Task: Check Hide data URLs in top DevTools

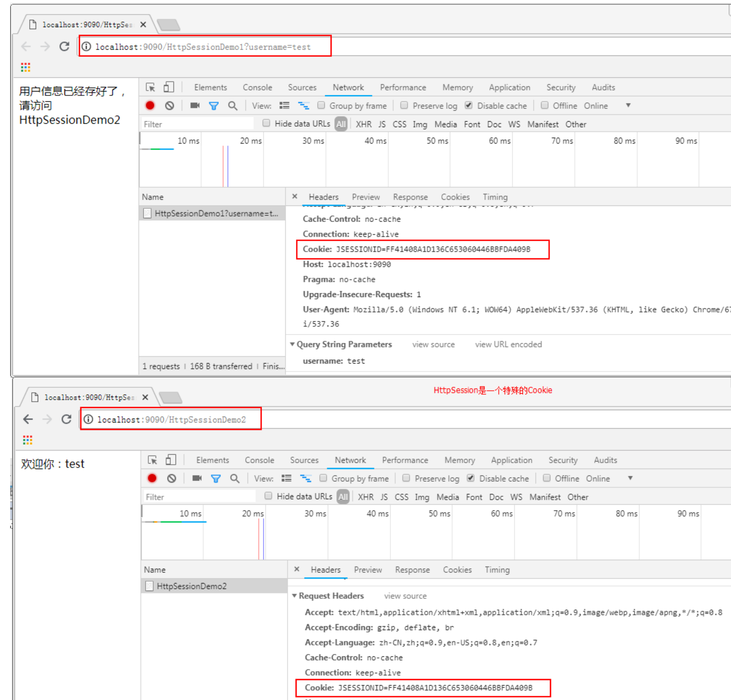Action: [x=266, y=123]
